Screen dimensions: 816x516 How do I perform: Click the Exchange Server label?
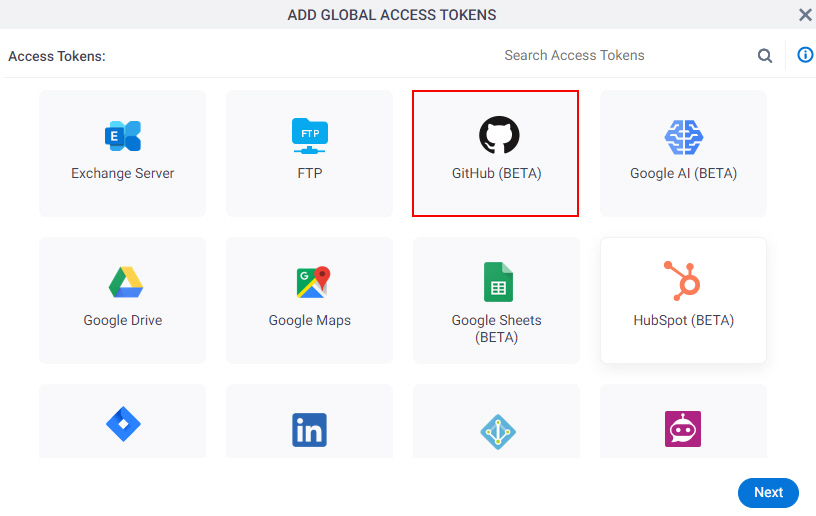coord(123,173)
